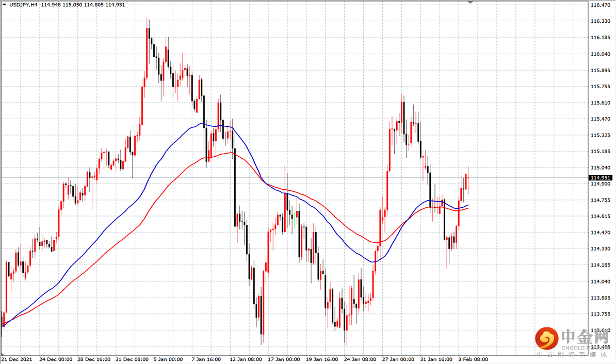
Task: Click the 115.040 price scale label
Action: click(601, 168)
